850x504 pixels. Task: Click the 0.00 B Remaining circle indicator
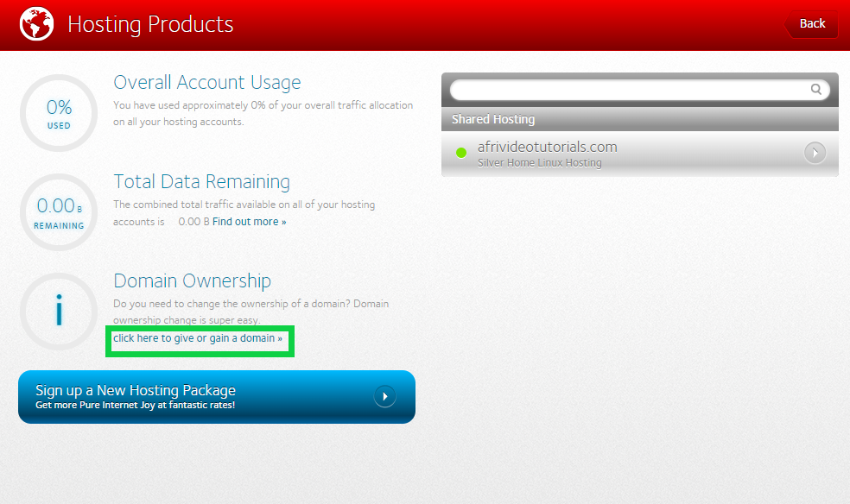click(59, 211)
